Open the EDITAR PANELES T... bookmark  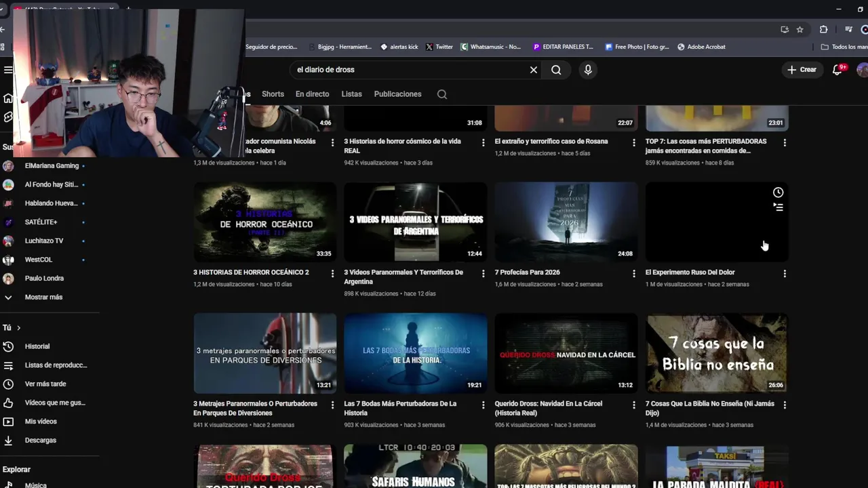tap(563, 47)
